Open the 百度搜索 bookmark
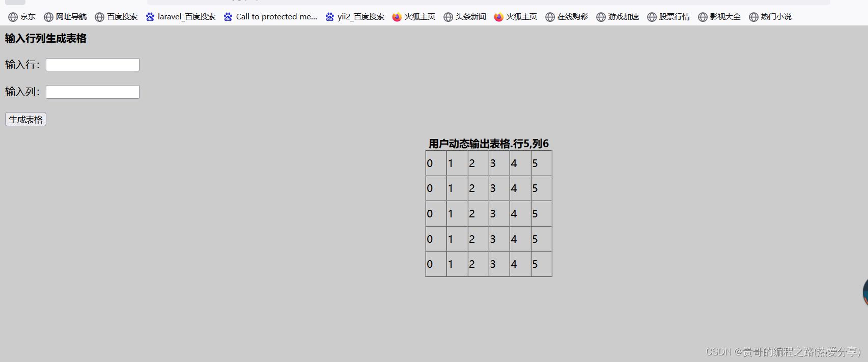 116,17
